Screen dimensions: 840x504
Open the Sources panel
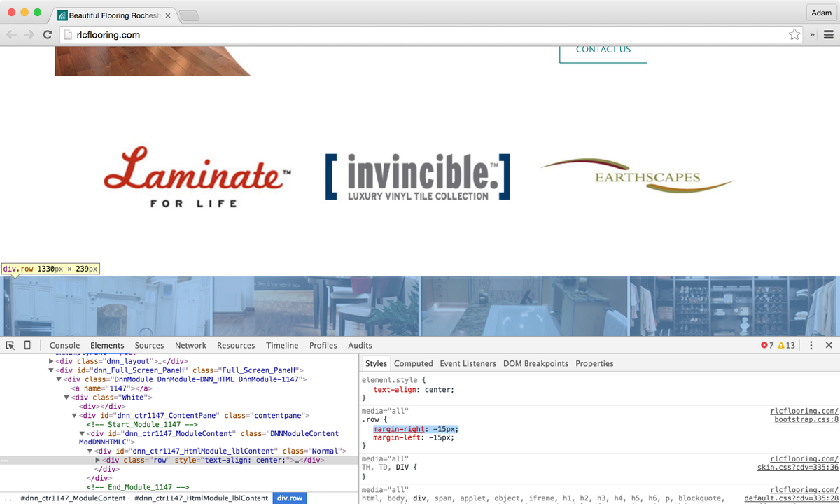point(149,345)
